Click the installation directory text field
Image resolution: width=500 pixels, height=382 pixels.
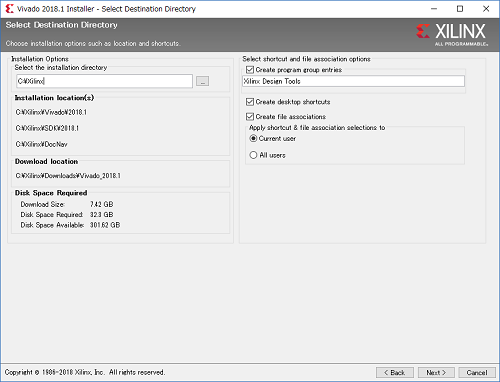[x=104, y=81]
